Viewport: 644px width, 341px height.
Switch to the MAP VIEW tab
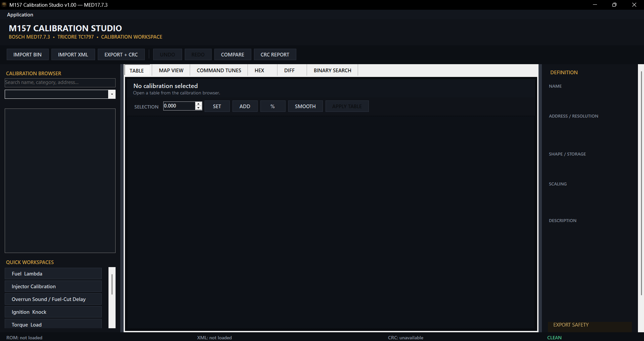pos(171,70)
